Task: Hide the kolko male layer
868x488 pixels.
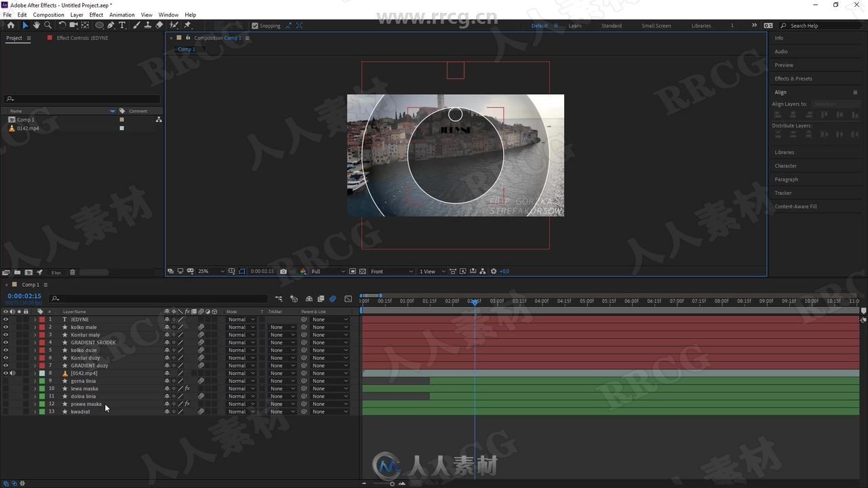Action: pyautogui.click(x=5, y=327)
